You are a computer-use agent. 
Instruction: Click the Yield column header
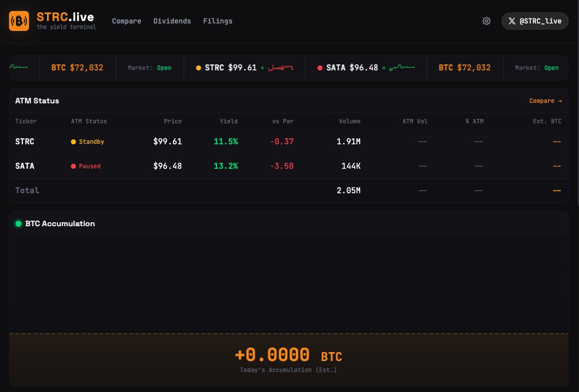[229, 121]
